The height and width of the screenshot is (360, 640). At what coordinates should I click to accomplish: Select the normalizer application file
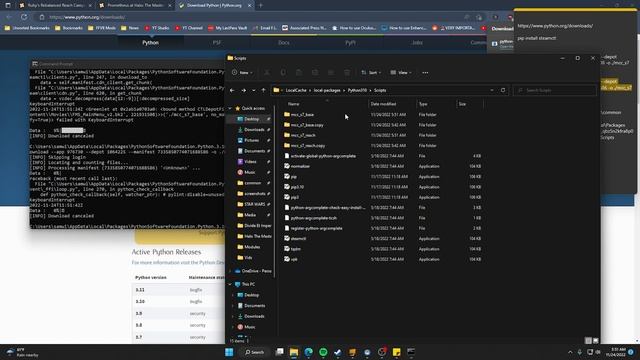[x=300, y=166]
